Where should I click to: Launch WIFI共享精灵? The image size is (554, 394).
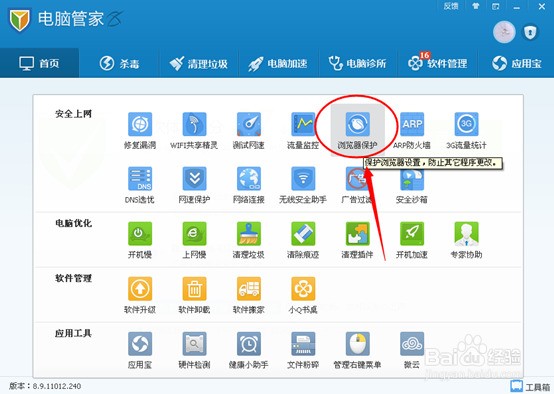(194, 124)
